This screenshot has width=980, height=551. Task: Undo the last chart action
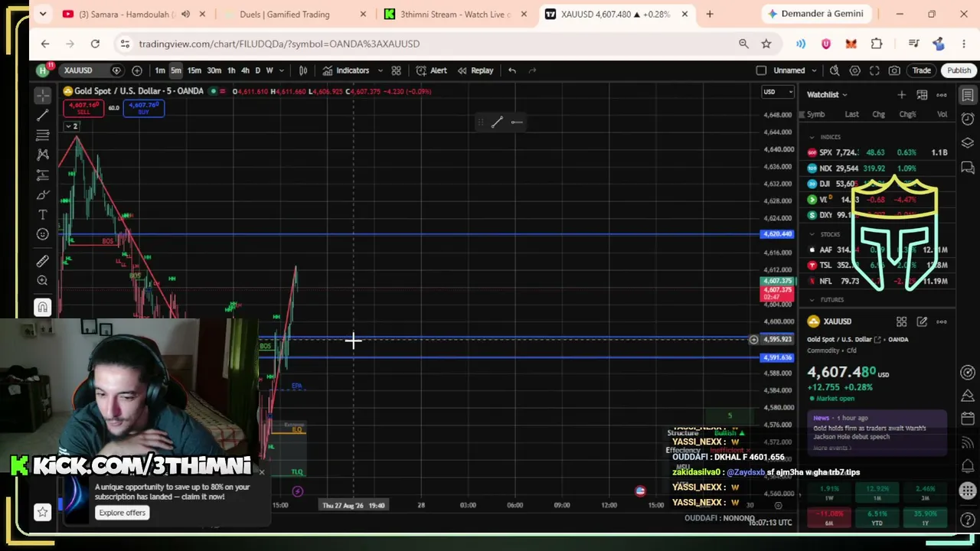[512, 70]
